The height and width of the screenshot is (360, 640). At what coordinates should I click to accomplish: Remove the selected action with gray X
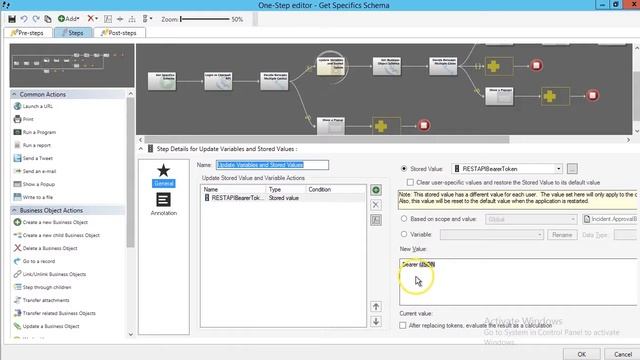coord(376,205)
